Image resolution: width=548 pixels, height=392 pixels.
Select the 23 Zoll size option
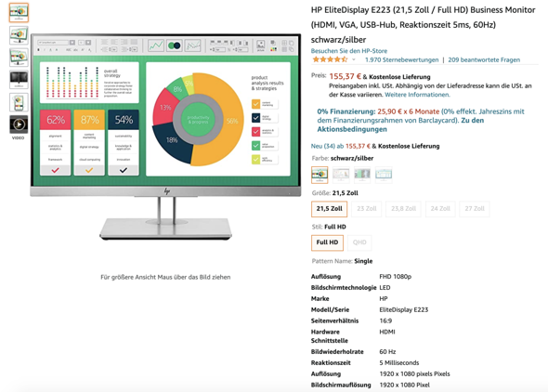[x=367, y=209]
